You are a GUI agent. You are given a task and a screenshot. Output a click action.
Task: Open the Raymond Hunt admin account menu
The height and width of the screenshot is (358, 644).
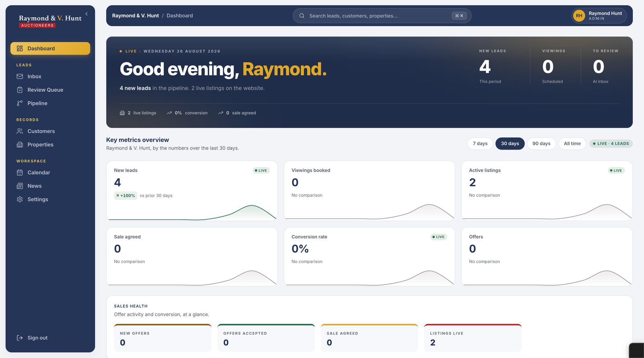coord(599,16)
